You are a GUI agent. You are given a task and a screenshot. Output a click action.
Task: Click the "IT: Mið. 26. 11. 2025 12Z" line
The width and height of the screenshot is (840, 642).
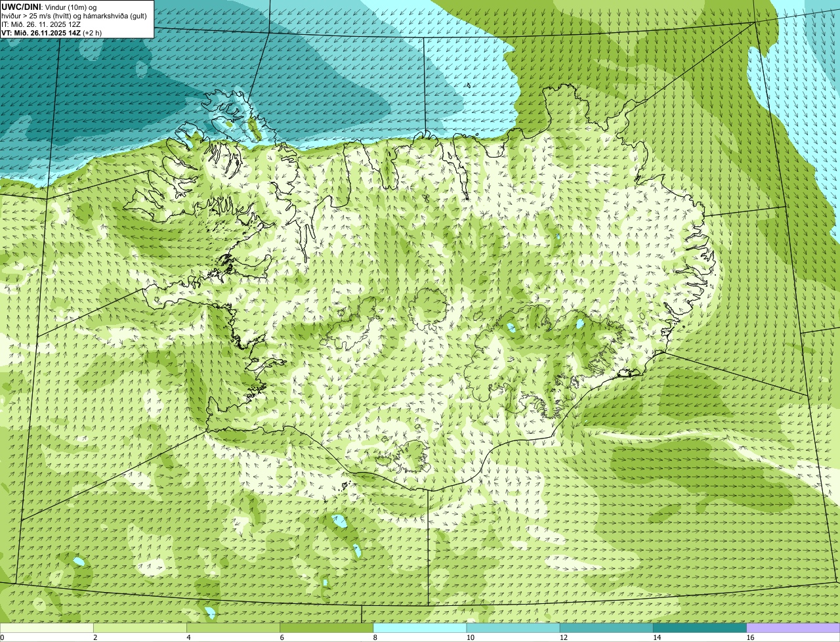point(41,24)
